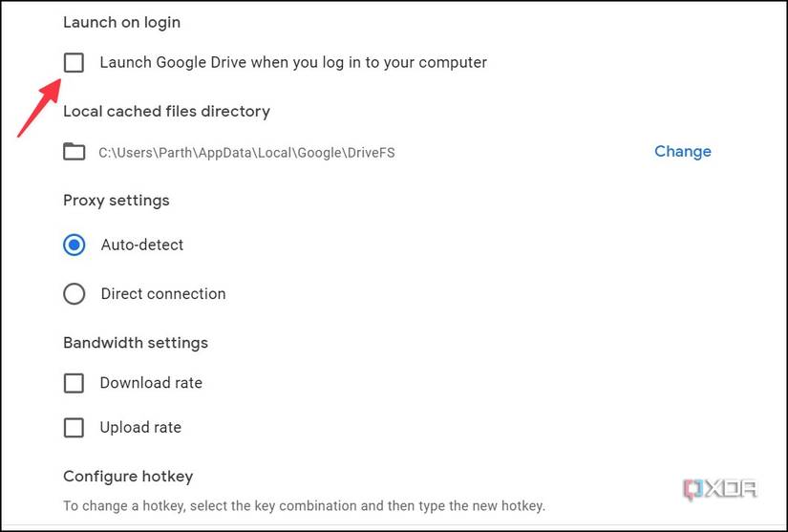
Task: Click the 'Auto-detect' label text
Action: (x=142, y=245)
